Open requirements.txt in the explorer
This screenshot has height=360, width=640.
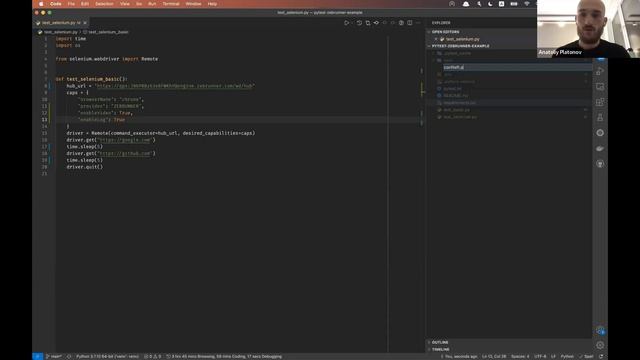click(x=460, y=103)
